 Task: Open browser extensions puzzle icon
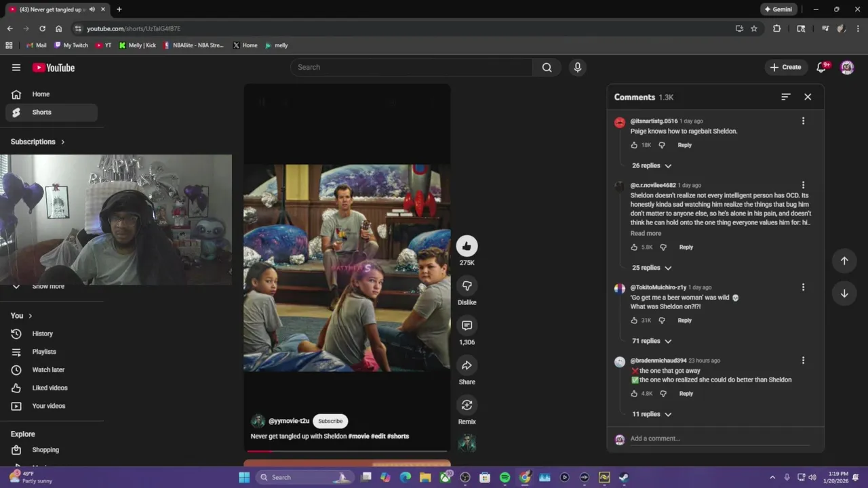click(x=777, y=28)
